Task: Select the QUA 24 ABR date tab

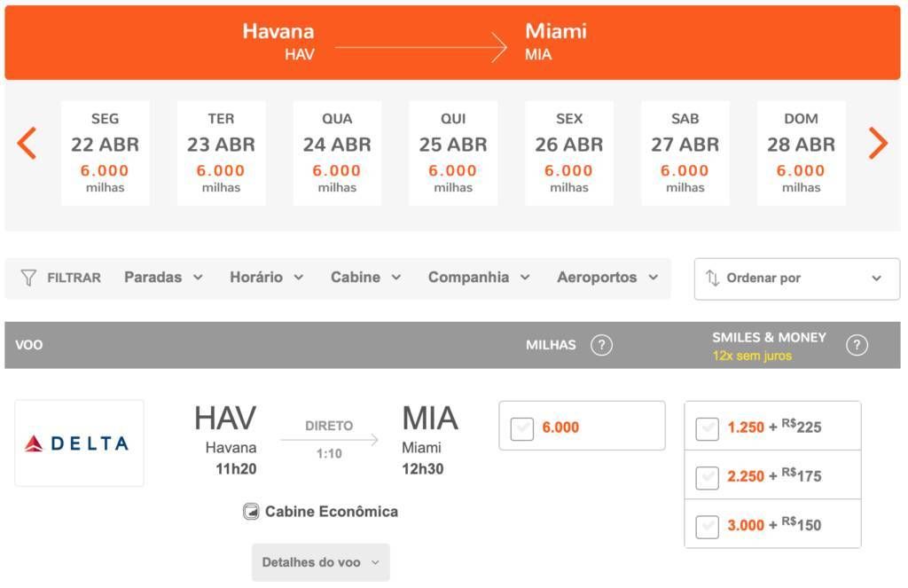Action: coord(337,153)
